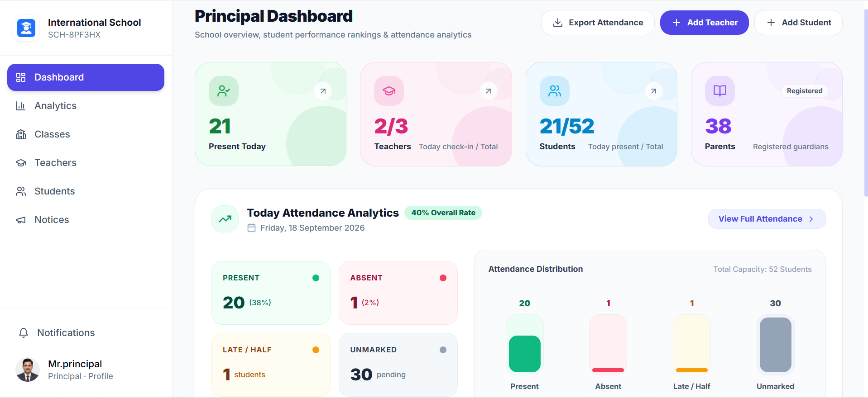The width and height of the screenshot is (868, 398).
Task: Click the plus icon on Add Student
Action: [x=771, y=23]
